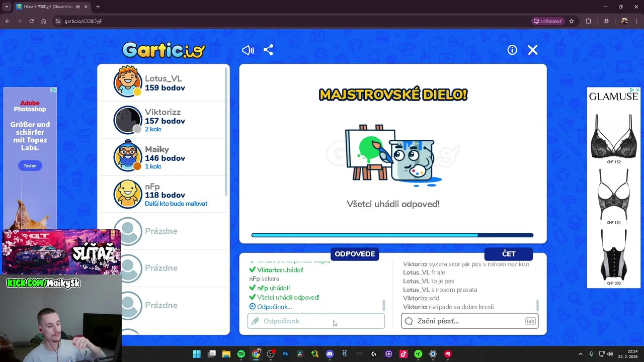
Task: Click Maiky's player avatar
Action: (128, 156)
